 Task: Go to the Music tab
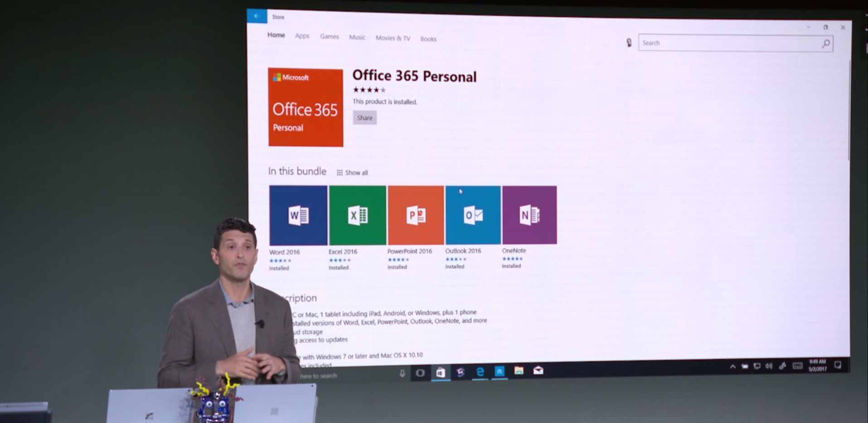pos(357,37)
